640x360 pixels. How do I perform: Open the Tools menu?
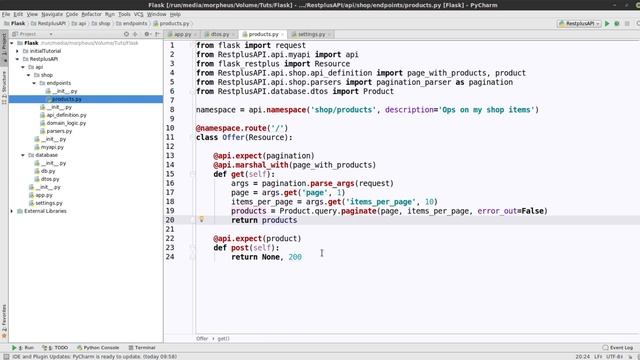(x=124, y=14)
